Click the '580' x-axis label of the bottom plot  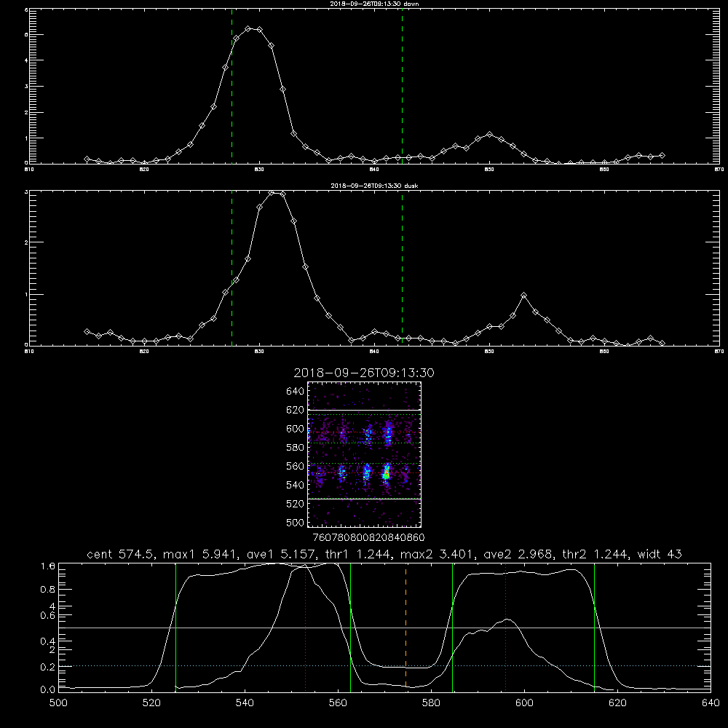pyautogui.click(x=431, y=703)
